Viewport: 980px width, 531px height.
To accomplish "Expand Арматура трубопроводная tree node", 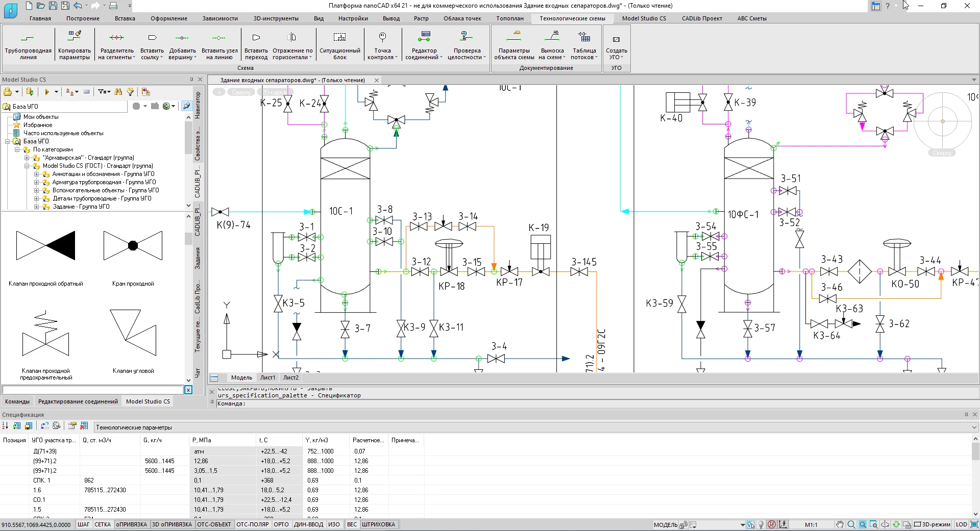I will pyautogui.click(x=37, y=182).
